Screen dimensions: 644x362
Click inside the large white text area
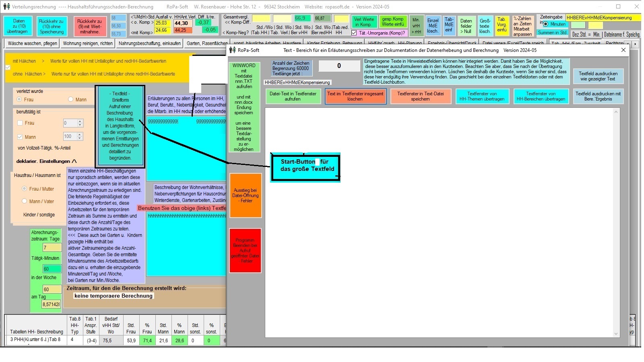click(439, 222)
